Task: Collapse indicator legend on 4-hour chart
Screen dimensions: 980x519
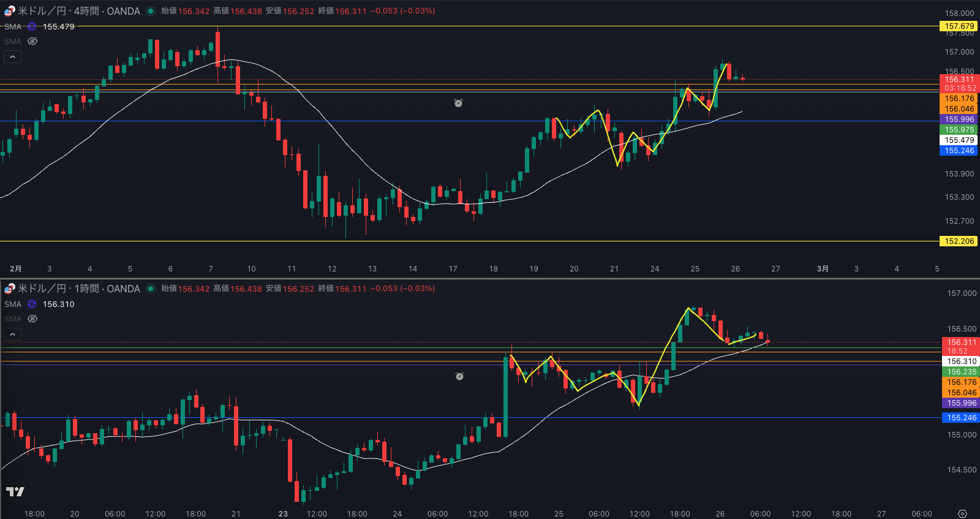Action: pos(13,57)
